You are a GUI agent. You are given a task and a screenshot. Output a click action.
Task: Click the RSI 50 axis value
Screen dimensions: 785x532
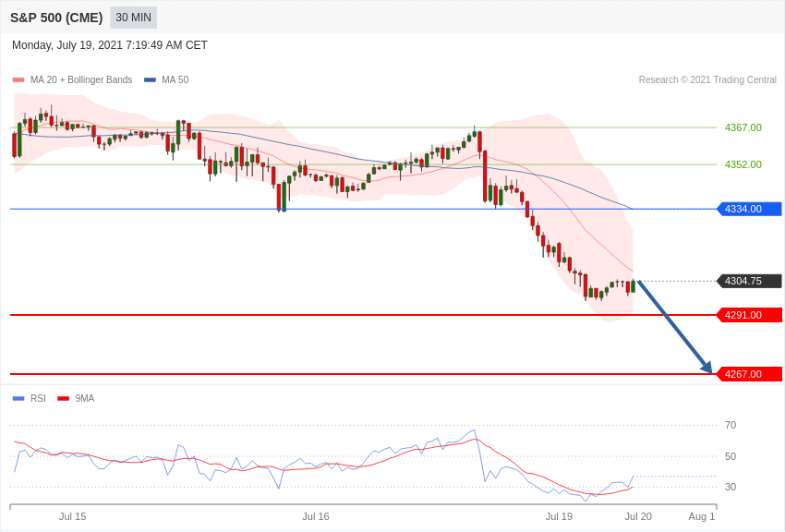point(731,456)
